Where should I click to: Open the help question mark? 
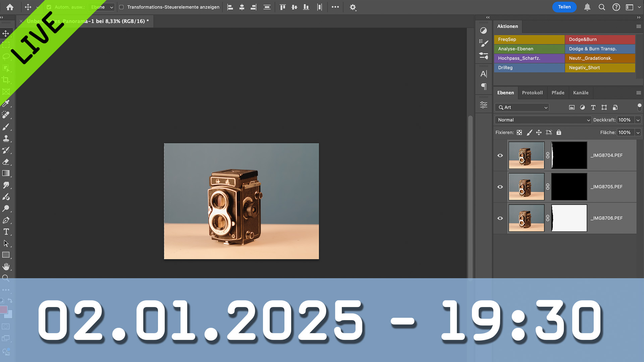(x=616, y=7)
